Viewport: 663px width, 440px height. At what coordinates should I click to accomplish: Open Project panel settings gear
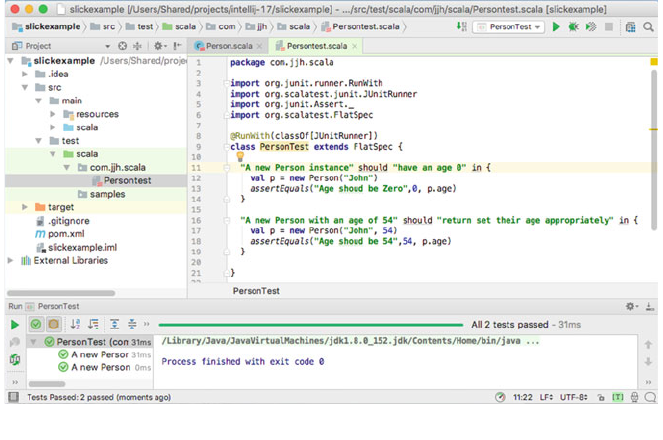tap(159, 46)
